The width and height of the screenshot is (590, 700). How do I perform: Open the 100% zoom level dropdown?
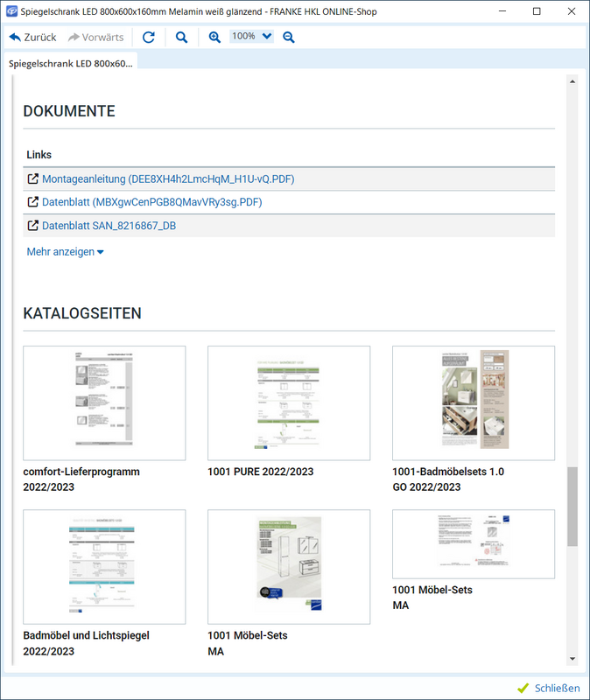pos(251,37)
